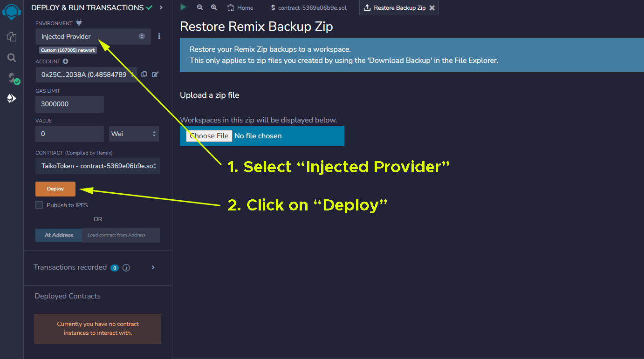Click the Transactions recorded info icon

pos(126,268)
